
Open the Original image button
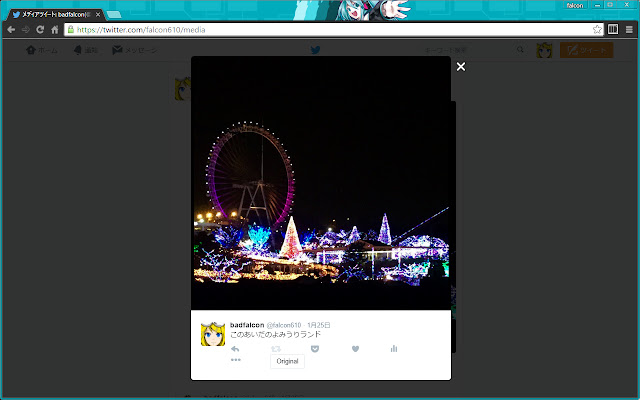pyautogui.click(x=287, y=361)
